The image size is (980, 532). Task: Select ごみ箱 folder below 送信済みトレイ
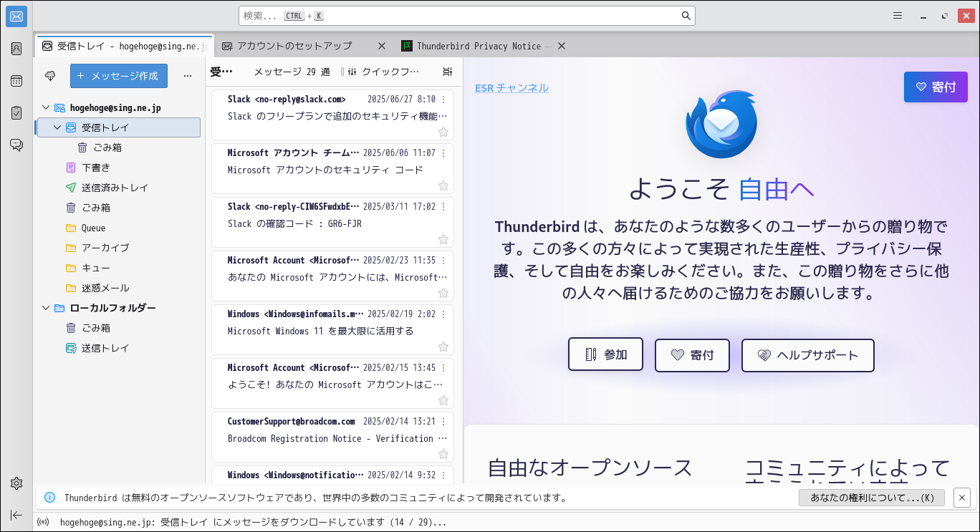tap(117, 208)
